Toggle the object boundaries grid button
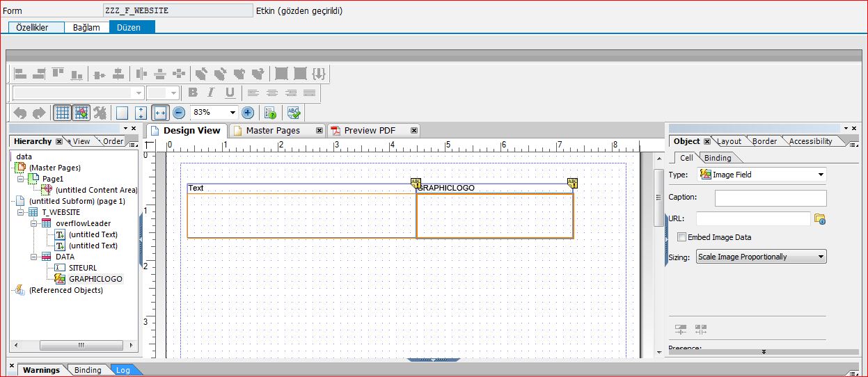The height and width of the screenshot is (377, 868). [x=81, y=113]
